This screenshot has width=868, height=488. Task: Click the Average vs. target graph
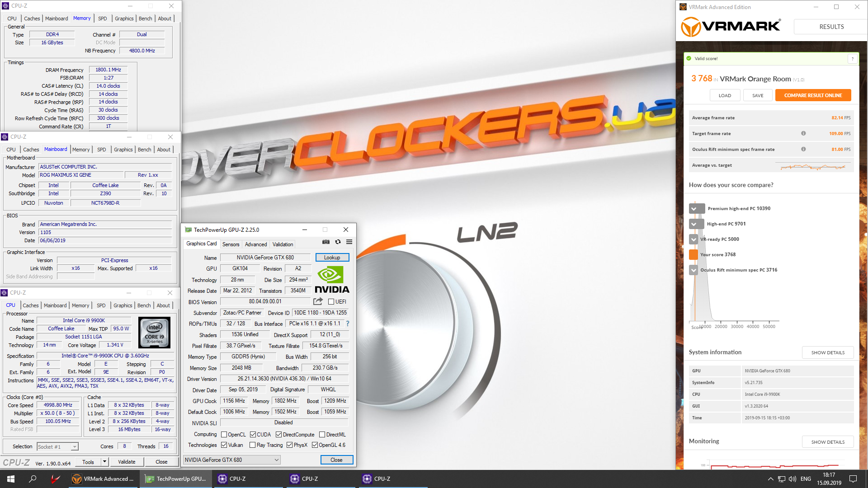tap(812, 166)
